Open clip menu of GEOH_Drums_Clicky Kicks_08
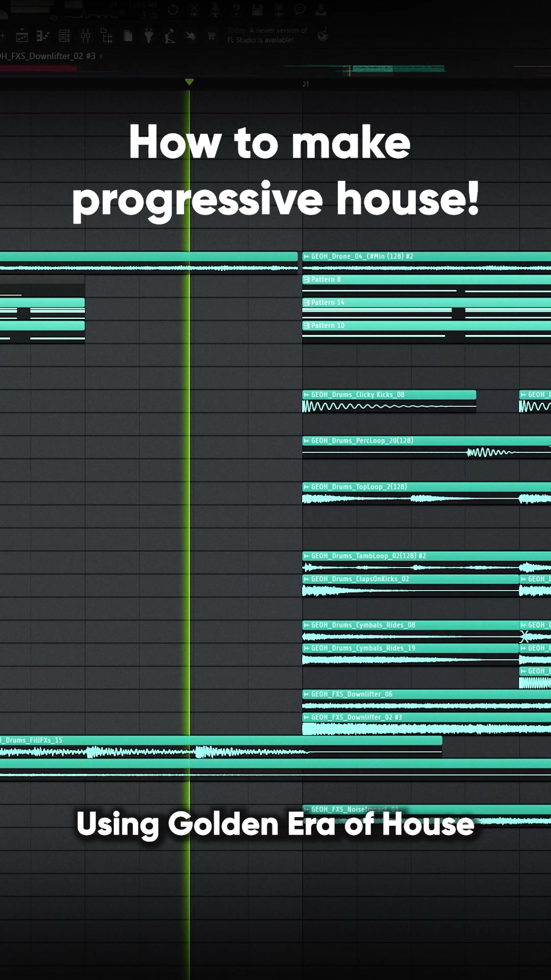 [x=307, y=395]
